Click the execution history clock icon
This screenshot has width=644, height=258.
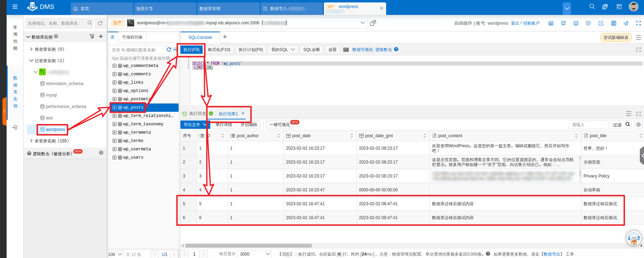[x=184, y=114]
